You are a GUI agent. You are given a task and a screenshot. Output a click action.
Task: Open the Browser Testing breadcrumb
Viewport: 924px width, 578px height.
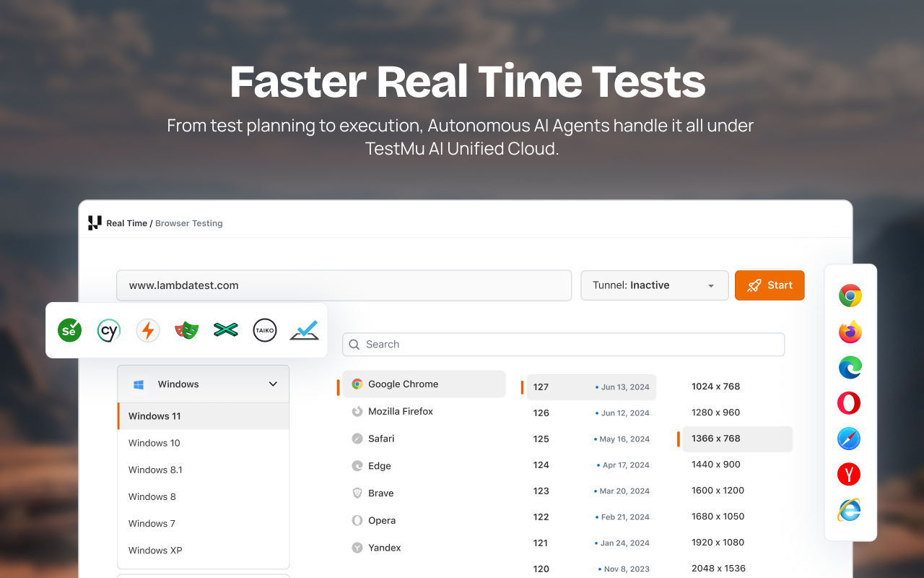(189, 223)
